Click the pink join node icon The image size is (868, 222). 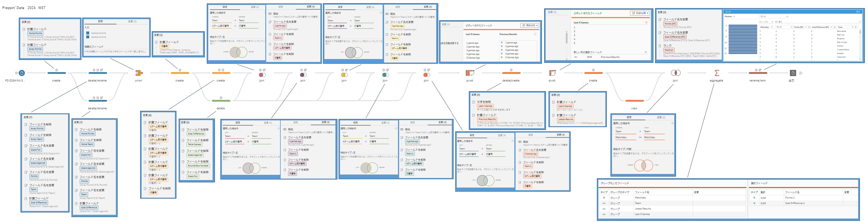[x=262, y=75]
